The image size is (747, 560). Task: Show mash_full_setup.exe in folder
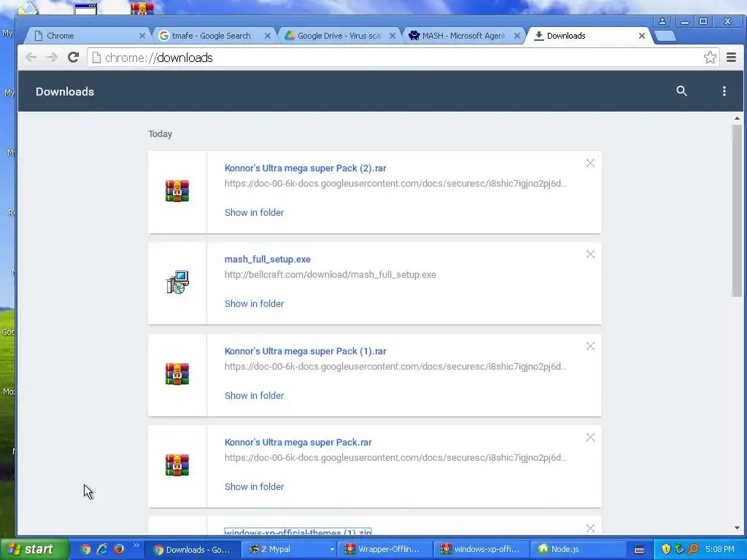click(x=254, y=303)
